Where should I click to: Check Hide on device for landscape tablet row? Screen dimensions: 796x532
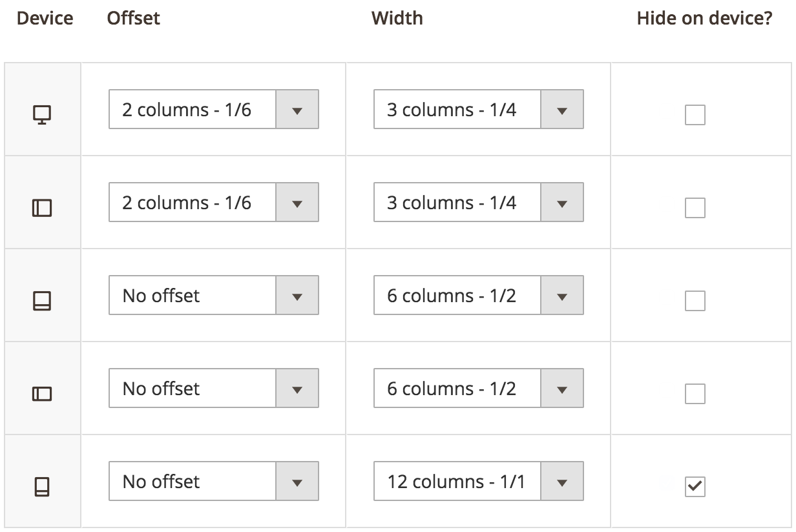point(695,208)
